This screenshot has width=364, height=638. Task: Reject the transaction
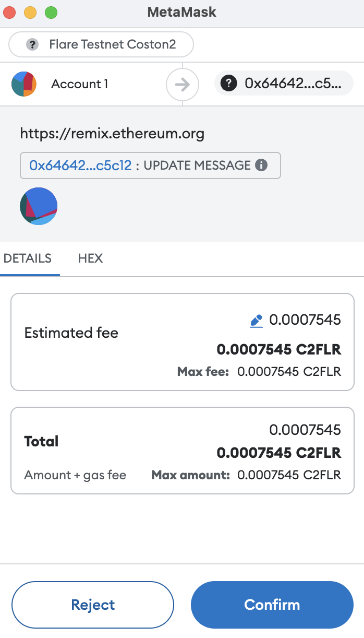(x=93, y=605)
